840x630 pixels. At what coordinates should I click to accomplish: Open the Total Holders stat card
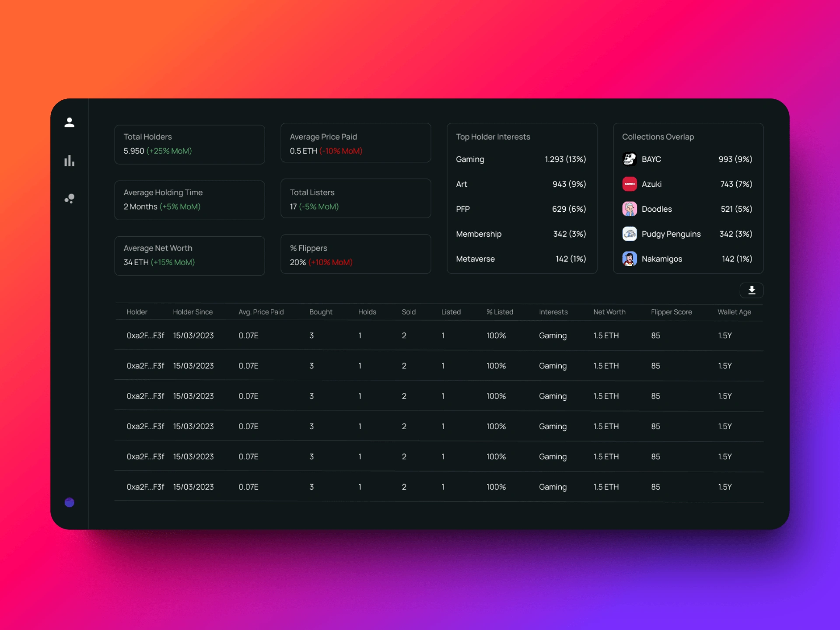[189, 144]
